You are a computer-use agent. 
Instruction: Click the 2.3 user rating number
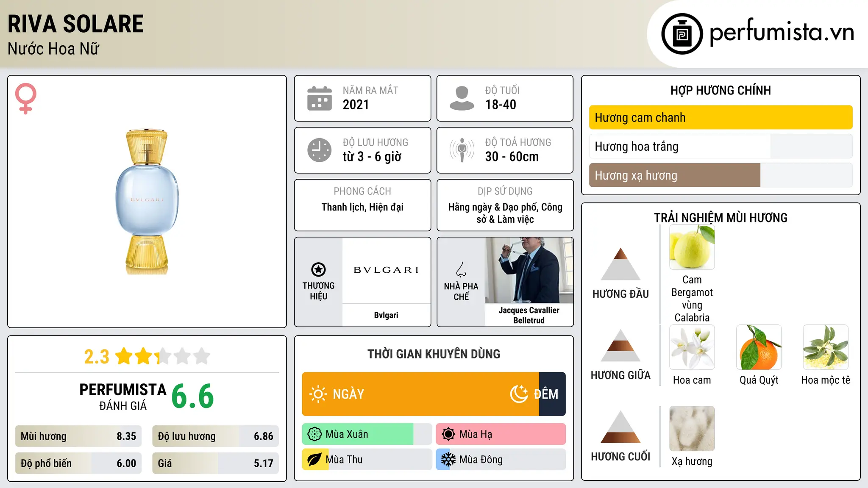97,357
